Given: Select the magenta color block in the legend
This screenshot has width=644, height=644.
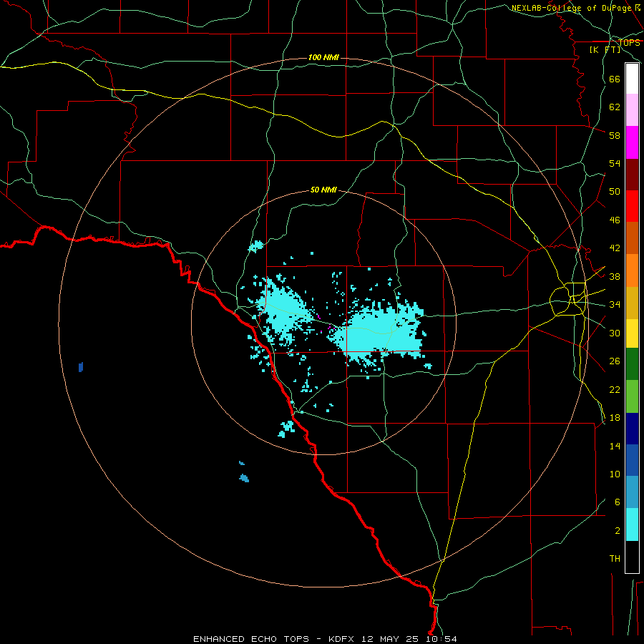Looking at the screenshot, I should 632,142.
